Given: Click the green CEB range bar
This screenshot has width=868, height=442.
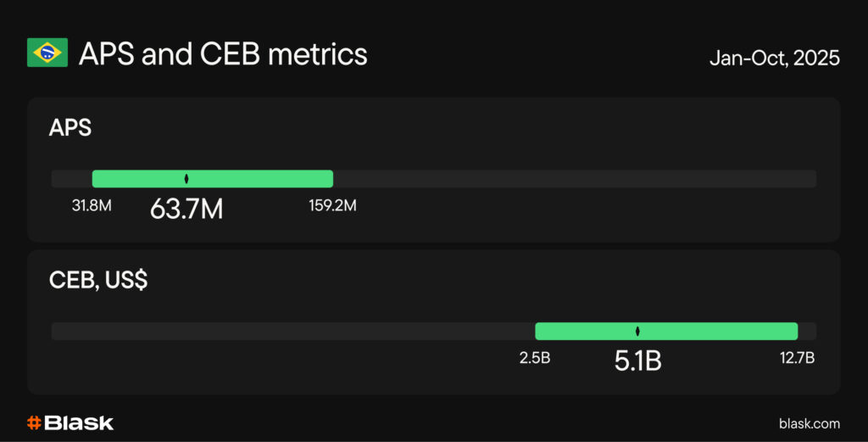Looking at the screenshot, I should (x=721, y=331).
